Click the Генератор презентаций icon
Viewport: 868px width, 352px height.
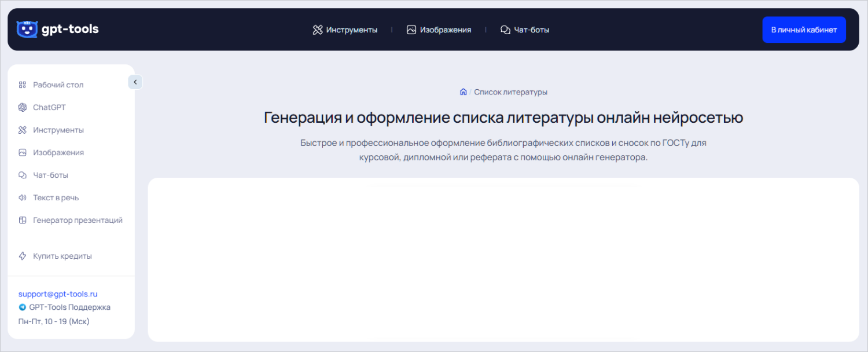coord(22,220)
